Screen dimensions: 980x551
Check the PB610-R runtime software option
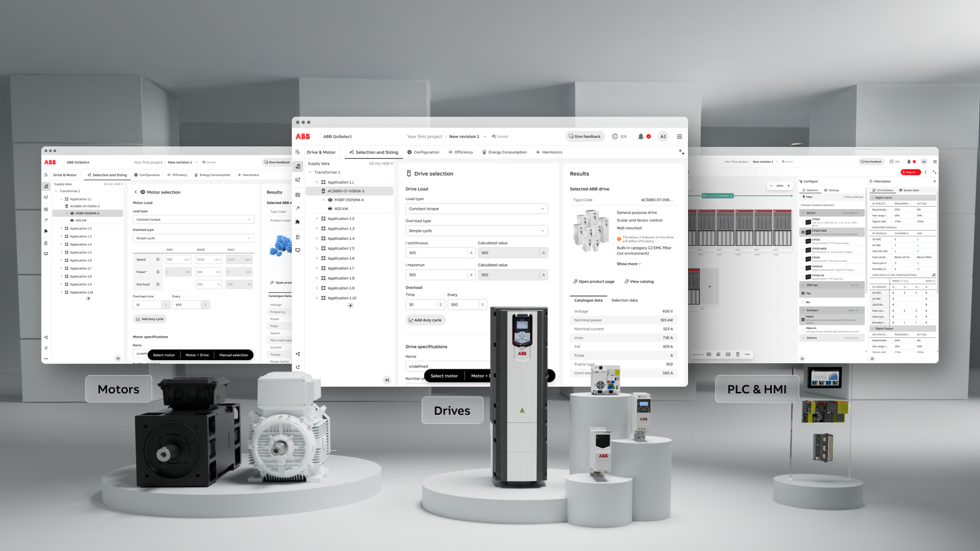pos(803,329)
